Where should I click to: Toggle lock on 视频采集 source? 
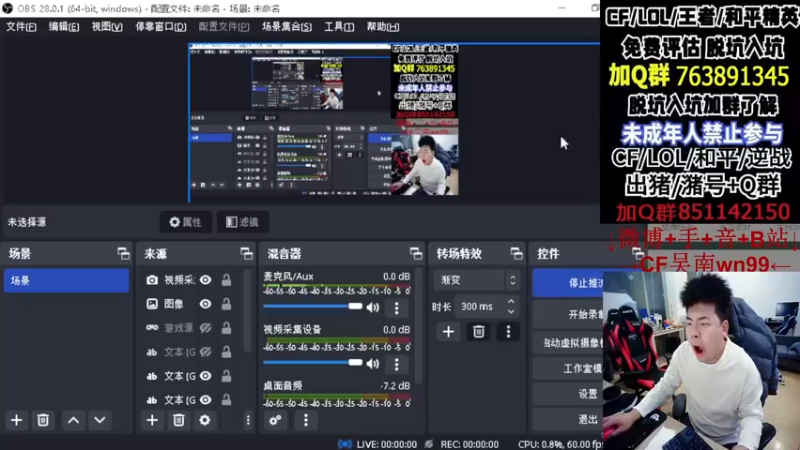(x=226, y=280)
